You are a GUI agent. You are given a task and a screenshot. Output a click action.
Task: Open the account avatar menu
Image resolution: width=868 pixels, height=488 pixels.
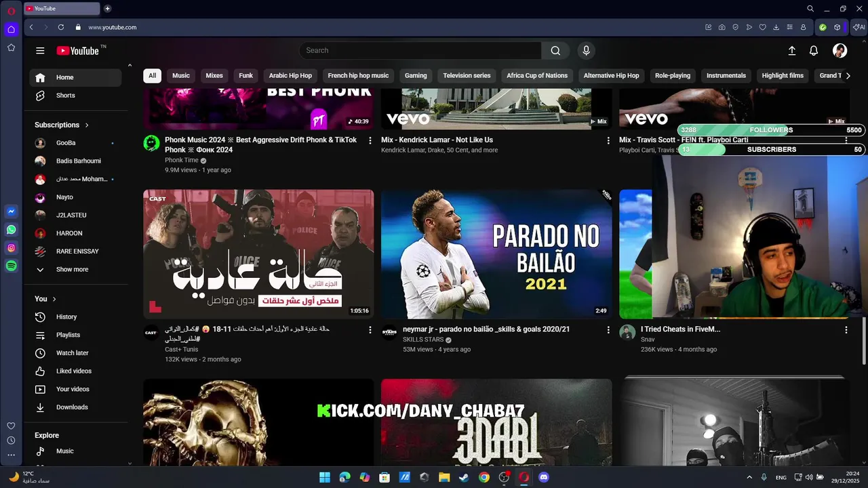point(840,51)
